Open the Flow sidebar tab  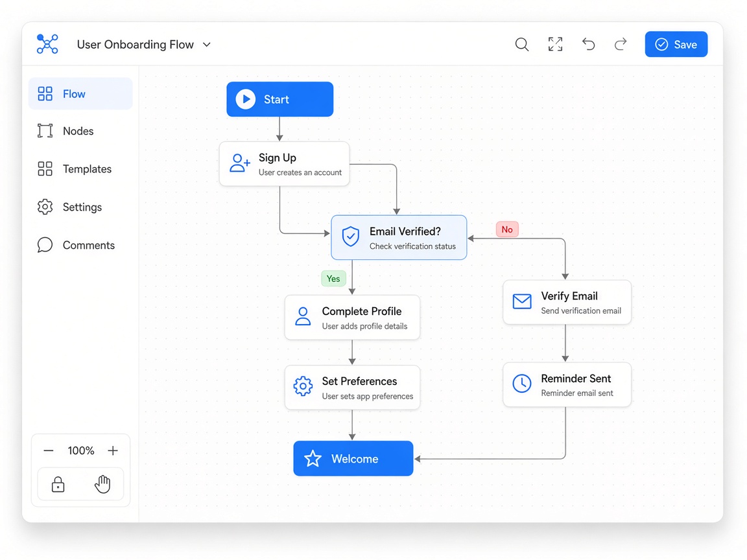[80, 94]
